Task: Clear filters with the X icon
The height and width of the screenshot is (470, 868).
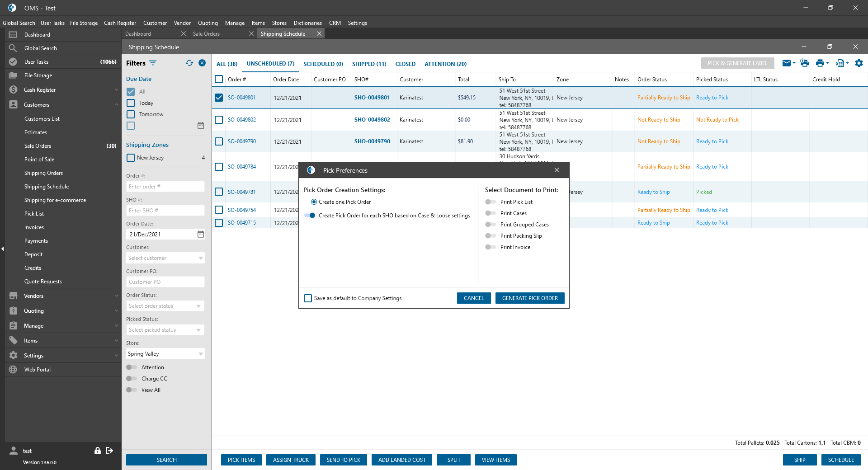Action: pyautogui.click(x=202, y=63)
